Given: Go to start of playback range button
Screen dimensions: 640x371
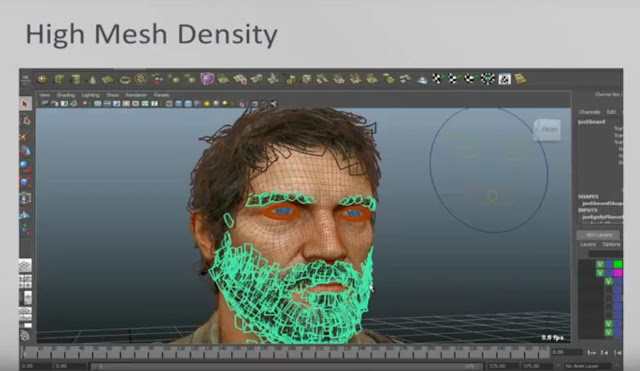Looking at the screenshot, I should [x=591, y=352].
